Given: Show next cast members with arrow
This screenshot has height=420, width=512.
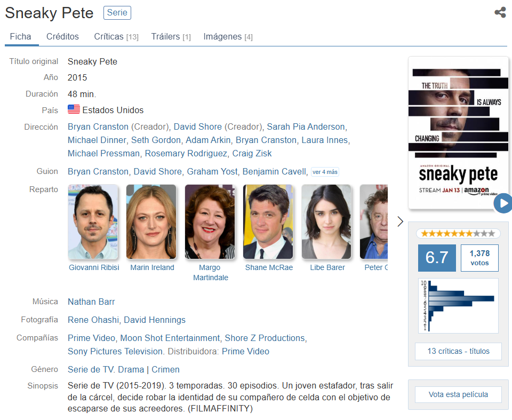Looking at the screenshot, I should (x=400, y=221).
